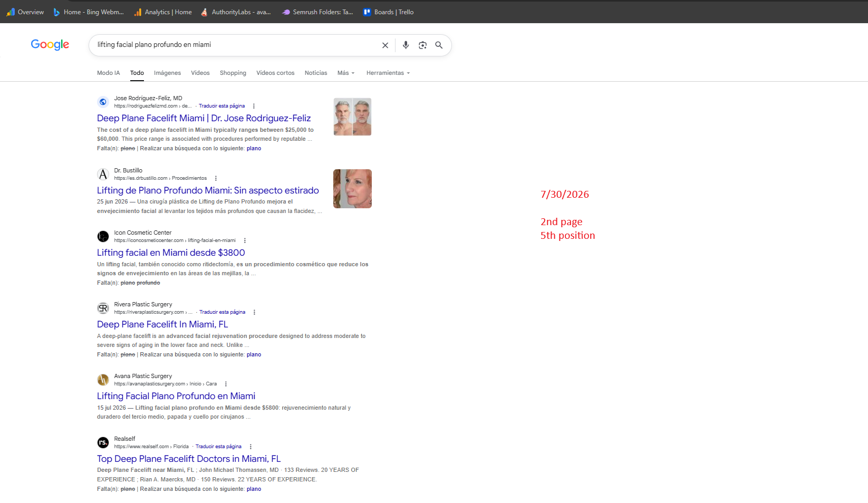Translate the Realself result page
Image resolution: width=868 pixels, height=503 pixels.
218,447
